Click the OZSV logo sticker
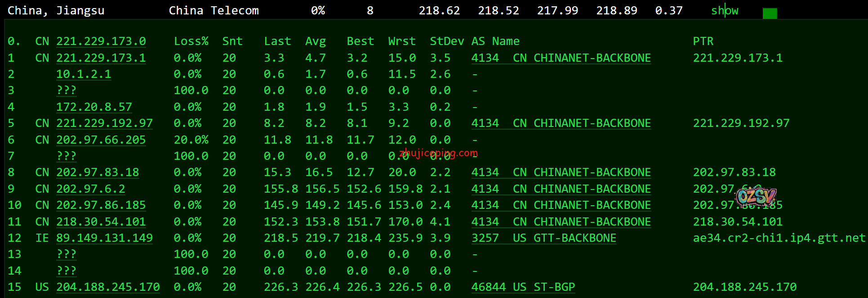This screenshot has height=298, width=868. click(x=756, y=196)
